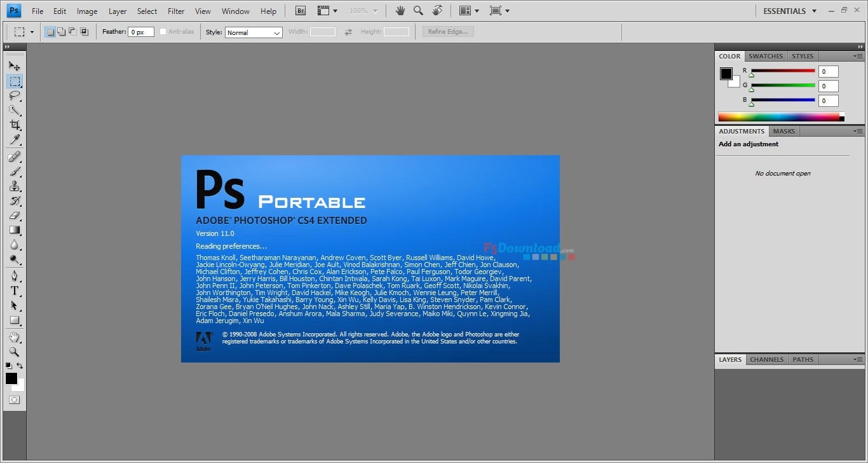
Task: Click the Hand tool in the application bar
Action: (400, 11)
